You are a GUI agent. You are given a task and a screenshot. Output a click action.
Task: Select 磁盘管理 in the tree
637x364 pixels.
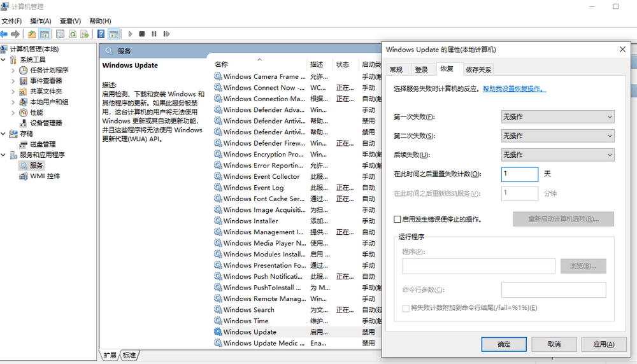[x=43, y=144]
